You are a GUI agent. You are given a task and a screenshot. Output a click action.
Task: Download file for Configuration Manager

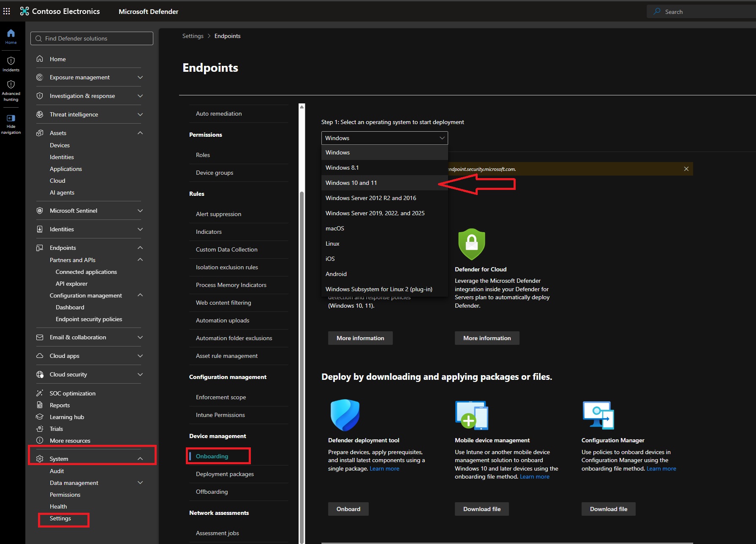tap(609, 509)
